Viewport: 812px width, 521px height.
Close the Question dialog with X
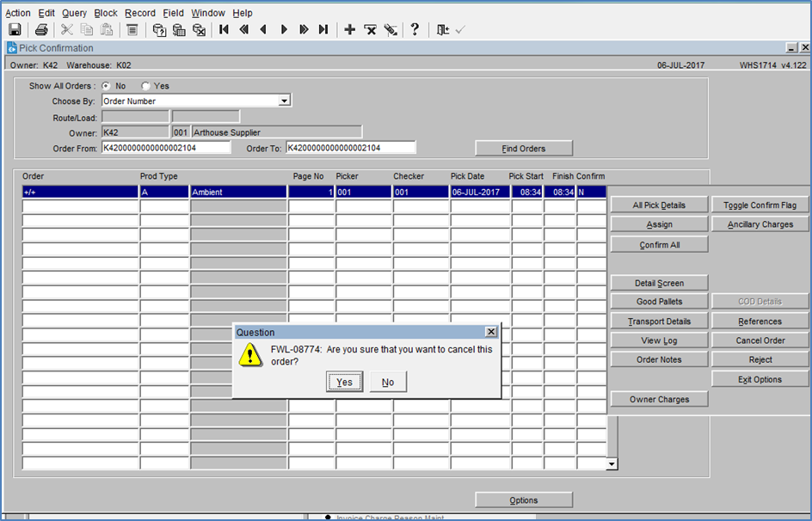pos(491,332)
